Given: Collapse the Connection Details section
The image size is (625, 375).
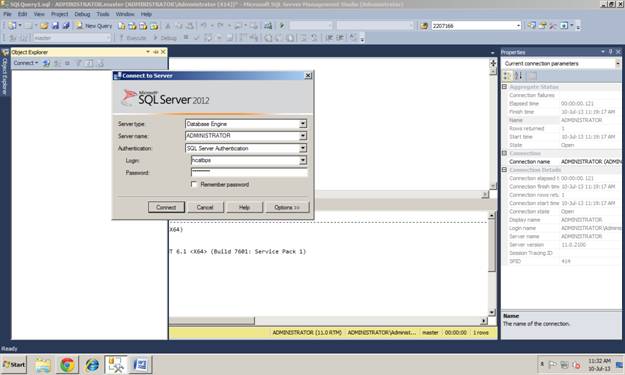Looking at the screenshot, I should pyautogui.click(x=505, y=170).
